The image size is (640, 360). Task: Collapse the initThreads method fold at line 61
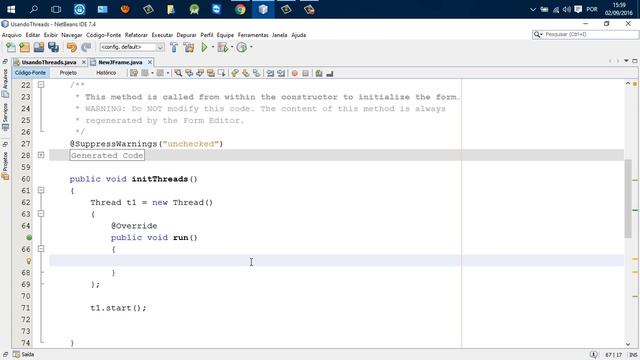pyautogui.click(x=41, y=190)
